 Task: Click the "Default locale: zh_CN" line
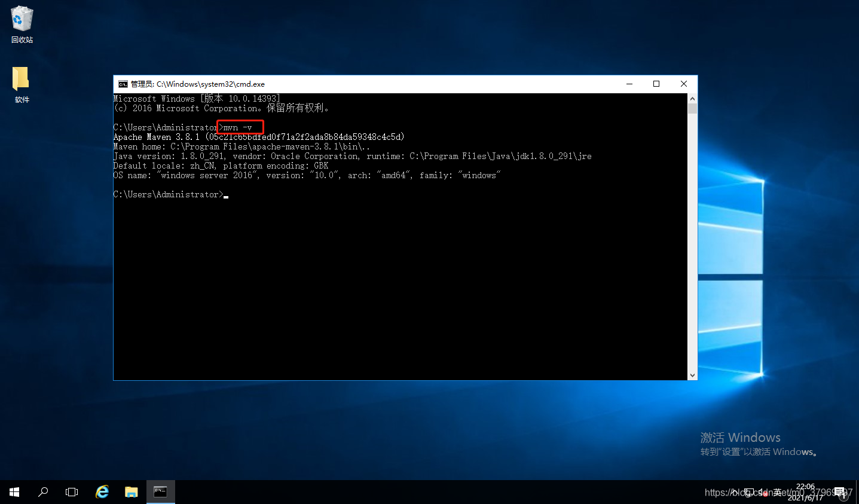pyautogui.click(x=221, y=166)
